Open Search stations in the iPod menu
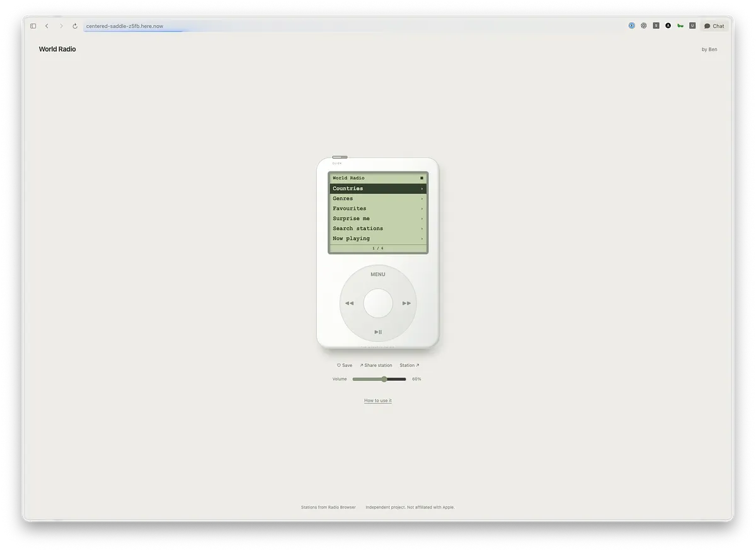The image size is (756, 551). [x=378, y=229]
